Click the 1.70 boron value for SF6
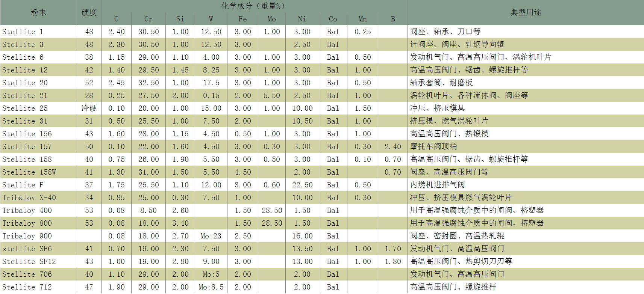Image resolution: width=644 pixels, height=294 pixels. [x=393, y=249]
